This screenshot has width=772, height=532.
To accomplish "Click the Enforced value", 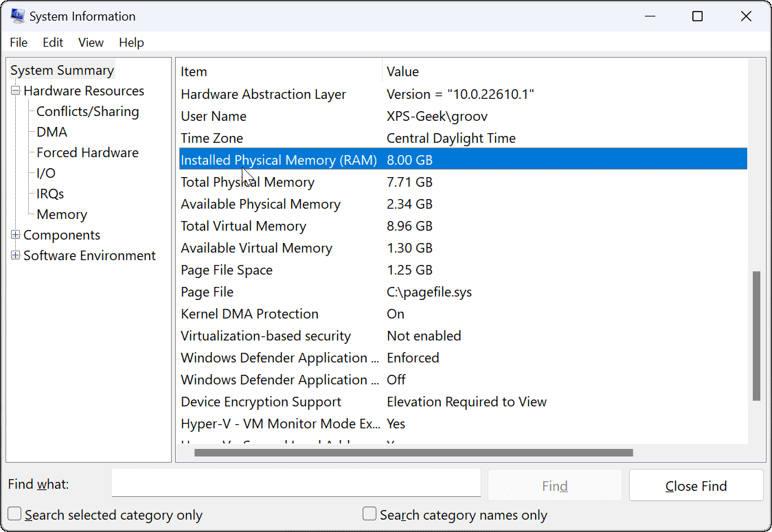I will 413,358.
